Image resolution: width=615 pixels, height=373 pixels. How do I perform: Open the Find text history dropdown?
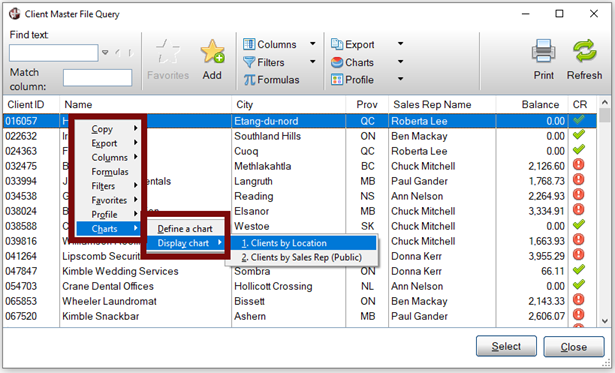pos(105,52)
